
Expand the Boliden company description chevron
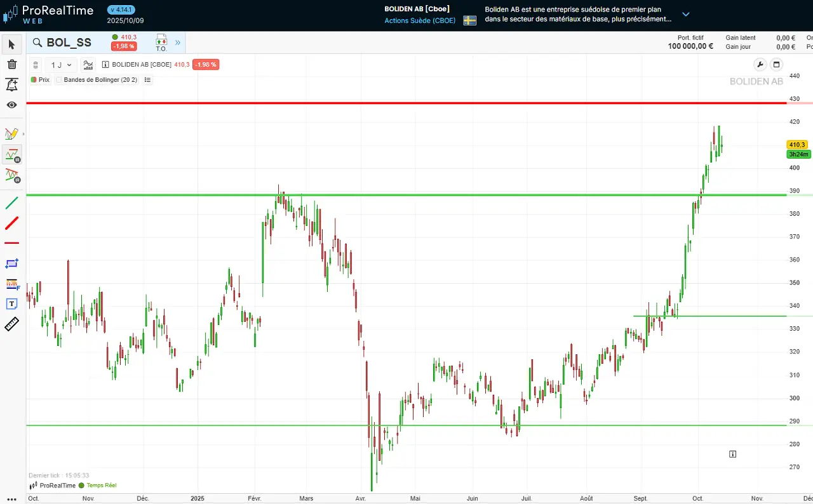point(685,14)
